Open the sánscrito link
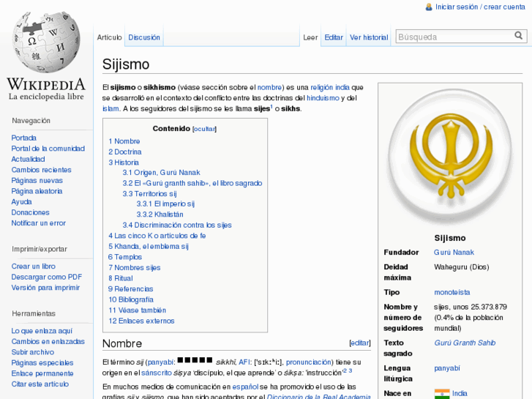 click(x=157, y=373)
